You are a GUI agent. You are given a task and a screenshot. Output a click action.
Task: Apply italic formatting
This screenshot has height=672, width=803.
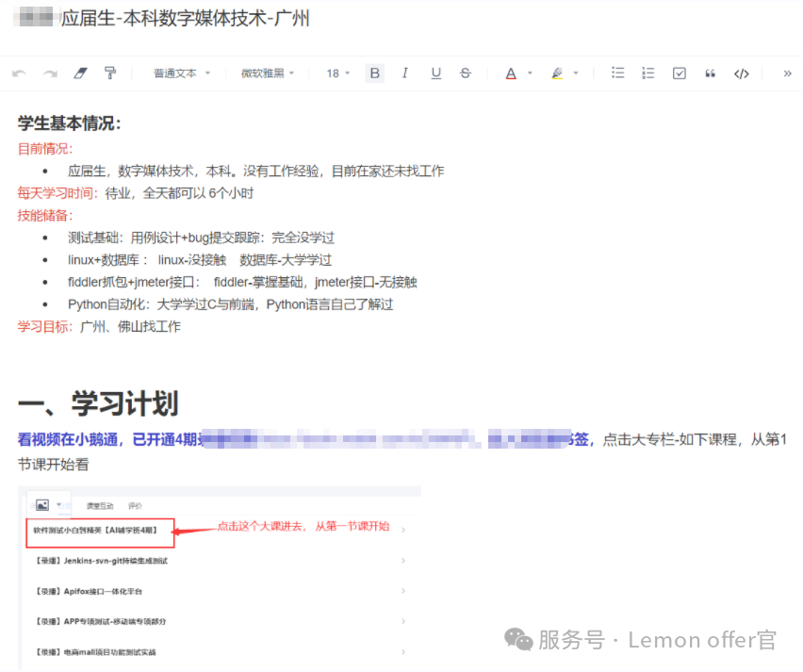pyautogui.click(x=405, y=74)
